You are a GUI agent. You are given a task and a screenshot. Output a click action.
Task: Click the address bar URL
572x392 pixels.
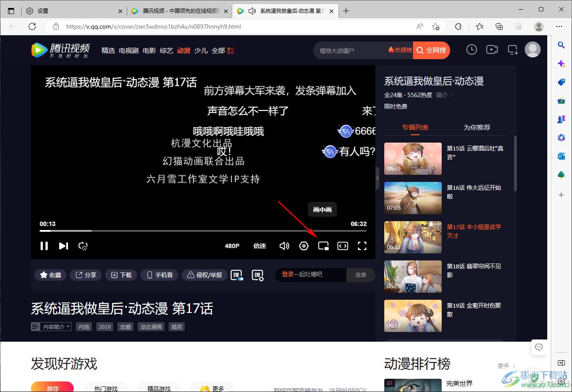point(154,26)
